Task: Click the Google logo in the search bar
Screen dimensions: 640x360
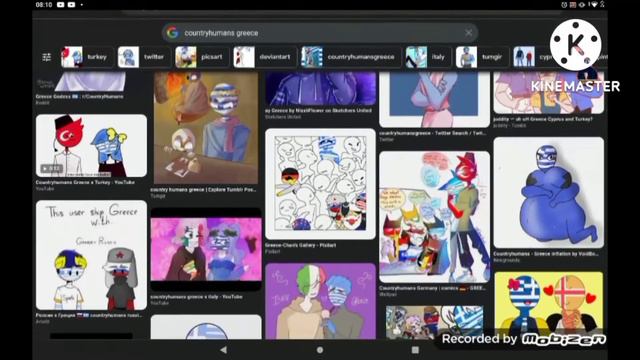Action: click(x=173, y=33)
